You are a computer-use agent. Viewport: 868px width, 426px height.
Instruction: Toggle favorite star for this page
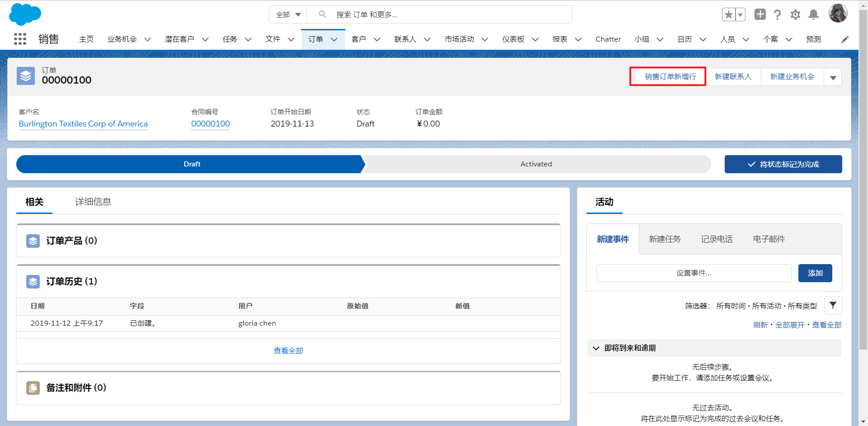[x=728, y=14]
